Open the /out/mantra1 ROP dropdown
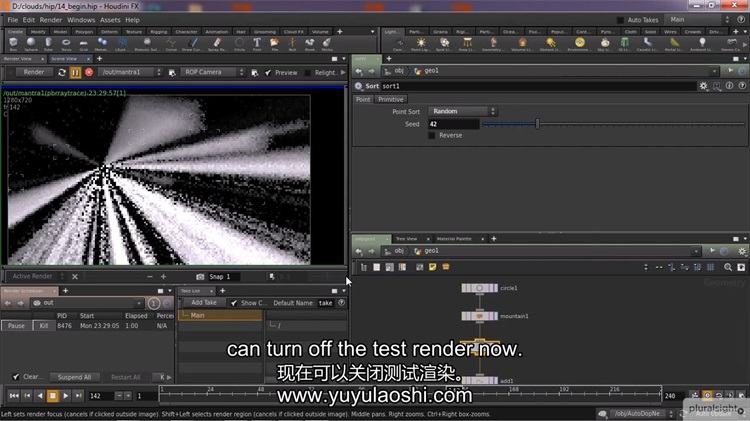Viewport: 750px width, 421px height. click(x=131, y=72)
